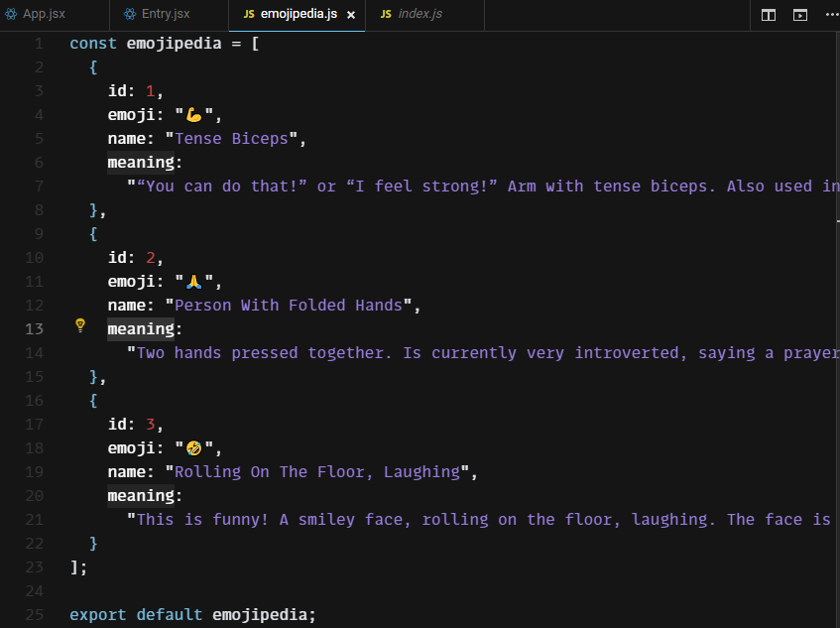Click the open preview icon

click(799, 15)
